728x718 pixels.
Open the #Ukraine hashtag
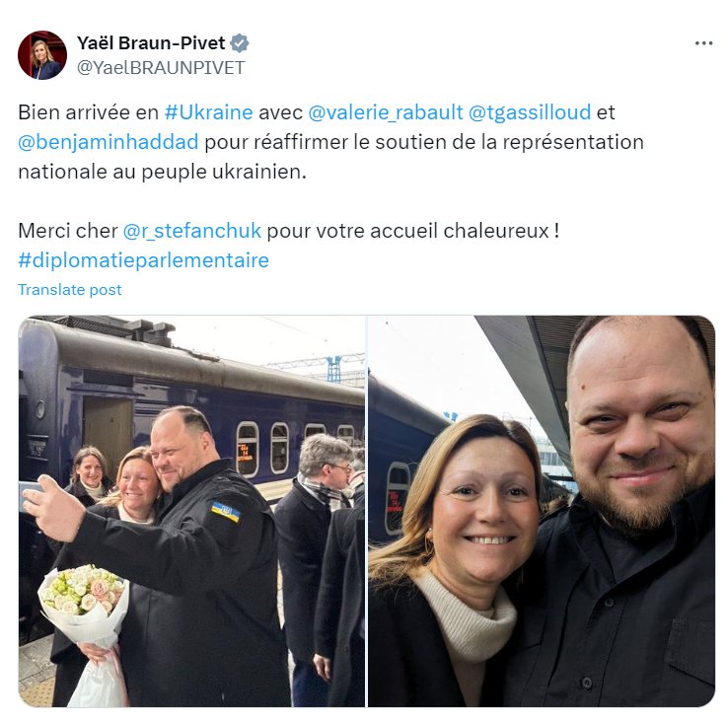coord(208,112)
